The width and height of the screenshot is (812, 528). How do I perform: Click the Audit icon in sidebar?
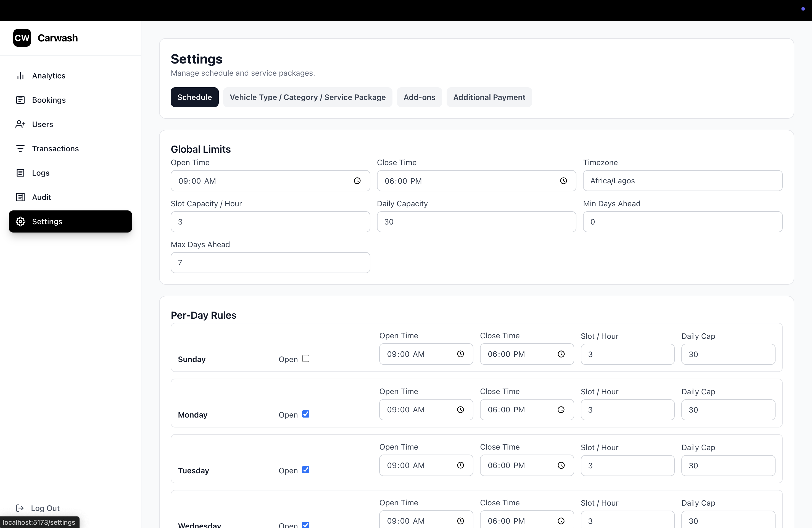(x=20, y=197)
